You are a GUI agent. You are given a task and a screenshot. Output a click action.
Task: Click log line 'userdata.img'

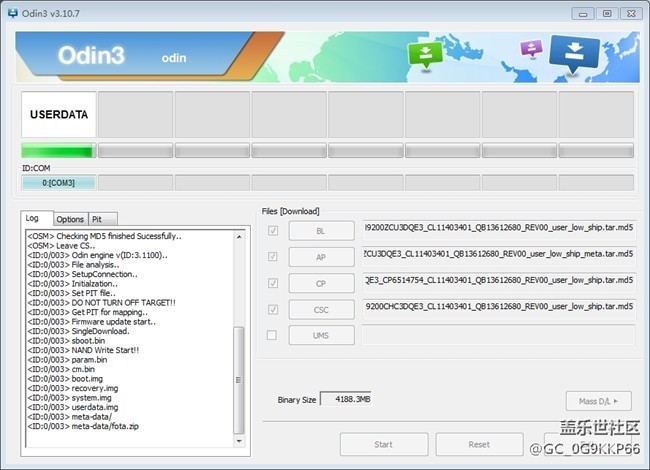(73, 407)
